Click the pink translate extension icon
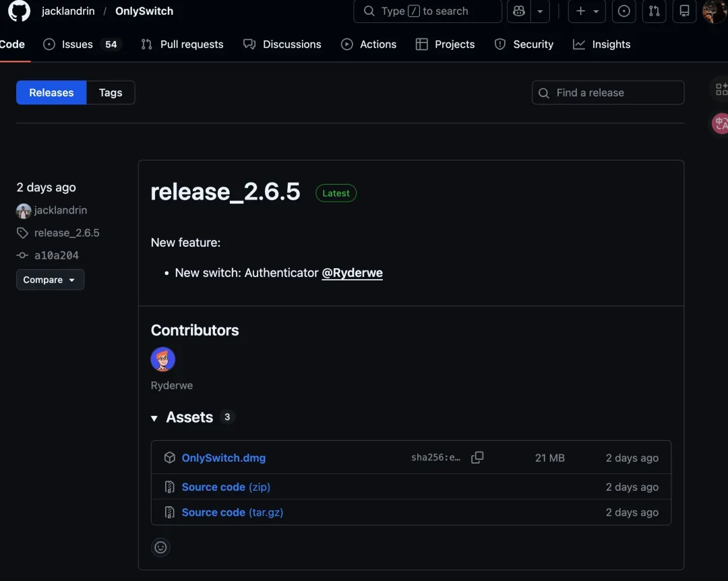728x581 pixels. tap(721, 123)
